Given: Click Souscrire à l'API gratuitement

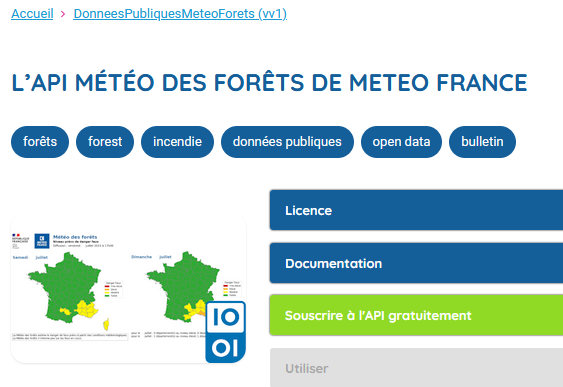Looking at the screenshot, I should (x=416, y=315).
